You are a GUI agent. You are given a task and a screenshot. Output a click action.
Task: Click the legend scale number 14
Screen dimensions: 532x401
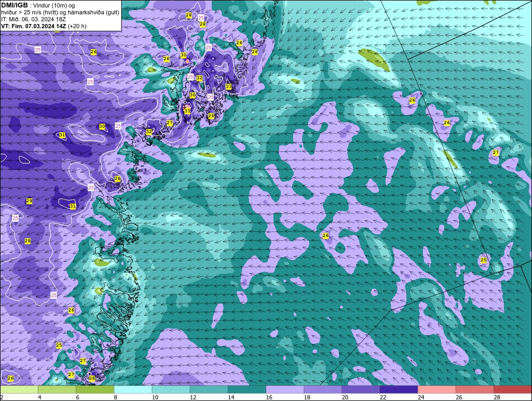pos(231,397)
